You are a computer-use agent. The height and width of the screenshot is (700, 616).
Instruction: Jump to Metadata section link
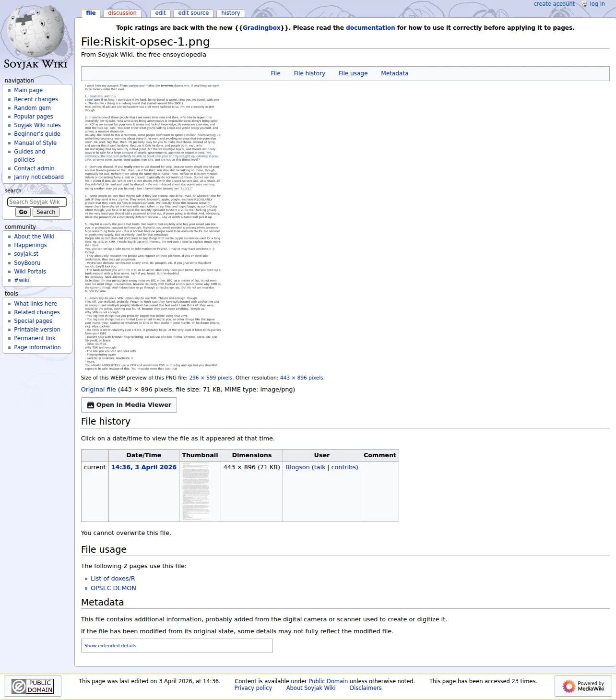(x=394, y=73)
